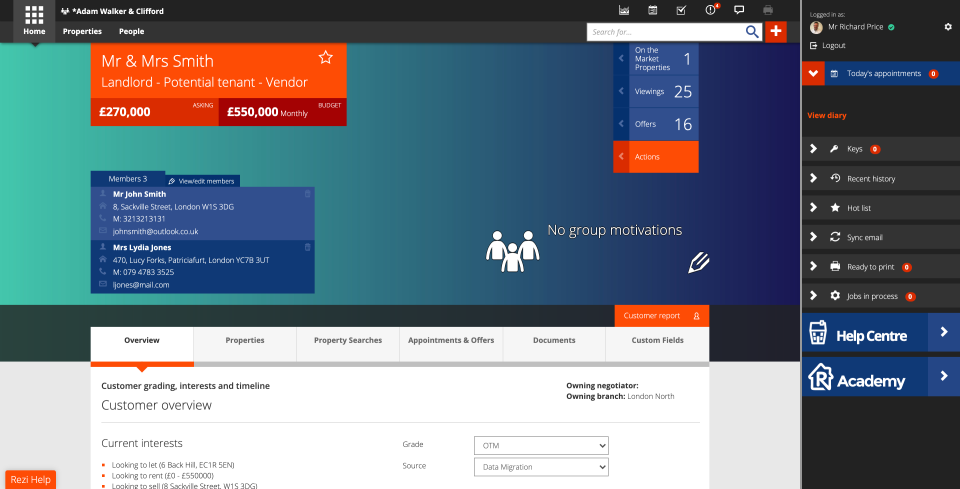This screenshot has height=489, width=960.
Task: Click the Jobs in process gear icon
Action: click(x=835, y=296)
